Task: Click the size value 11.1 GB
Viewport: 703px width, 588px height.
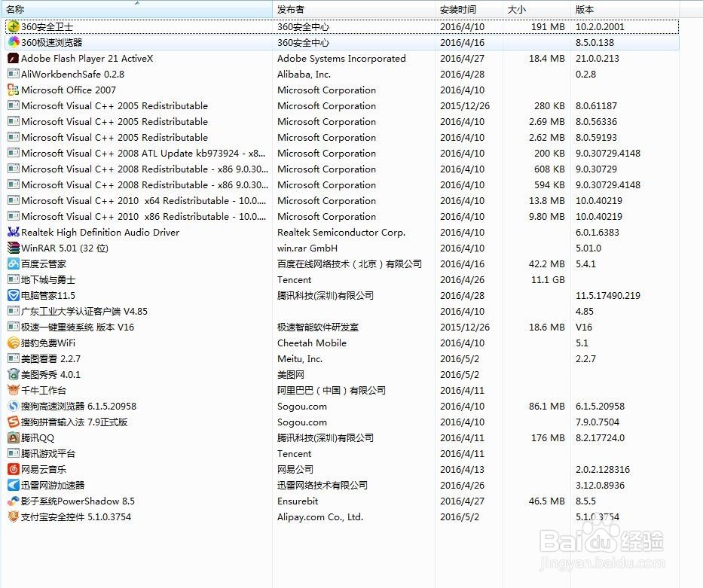Action: 548,279
